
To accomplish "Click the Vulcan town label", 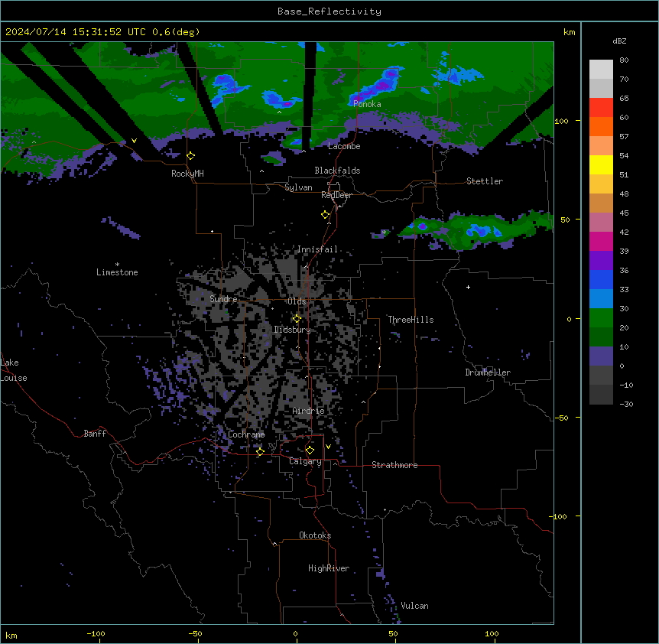I will pos(414,606).
